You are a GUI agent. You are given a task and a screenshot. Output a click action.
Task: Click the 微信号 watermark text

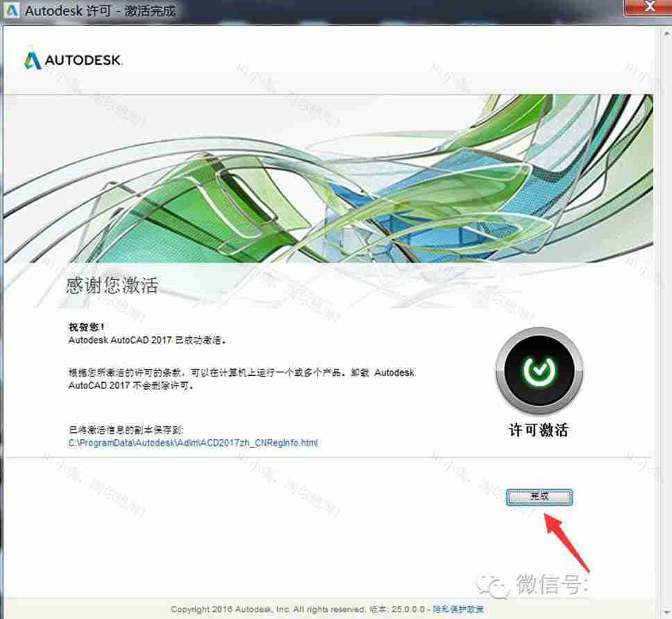click(x=551, y=586)
